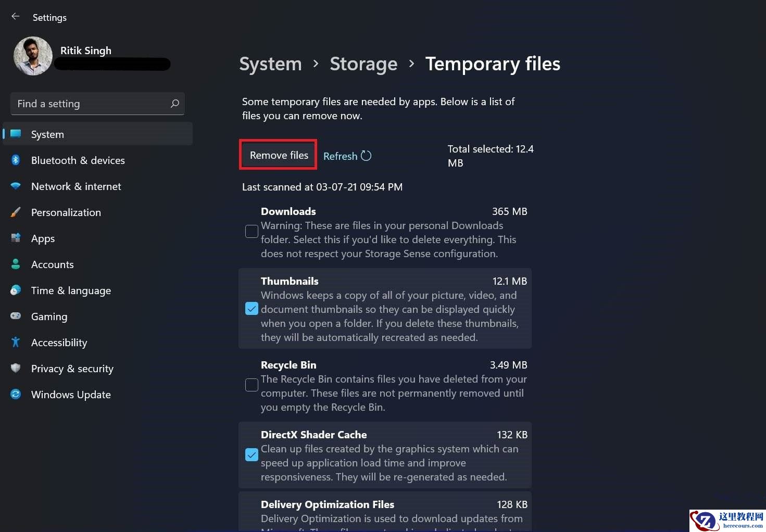Select the Gaming controller icon
Screen dimensions: 766x532
[x=16, y=316]
